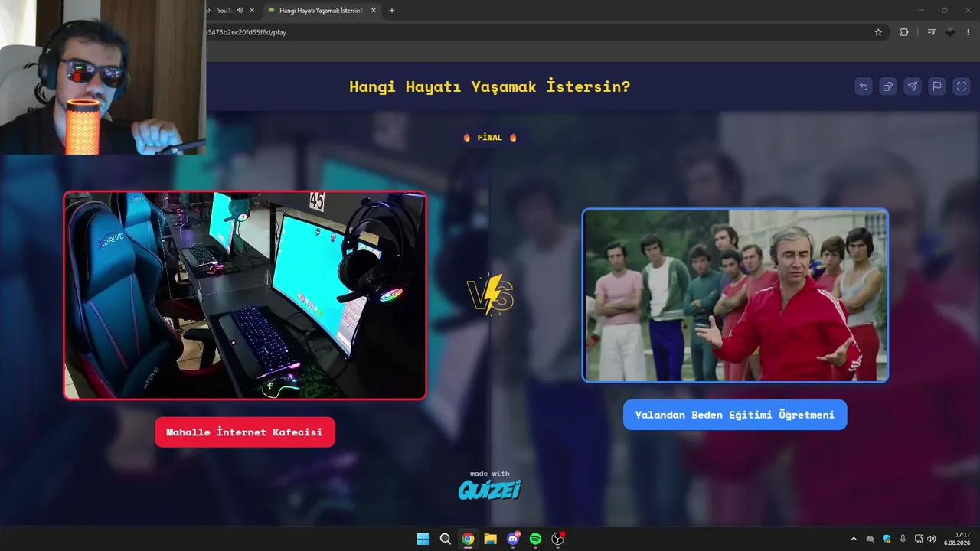Open Chrome three-dot menu

[969, 32]
